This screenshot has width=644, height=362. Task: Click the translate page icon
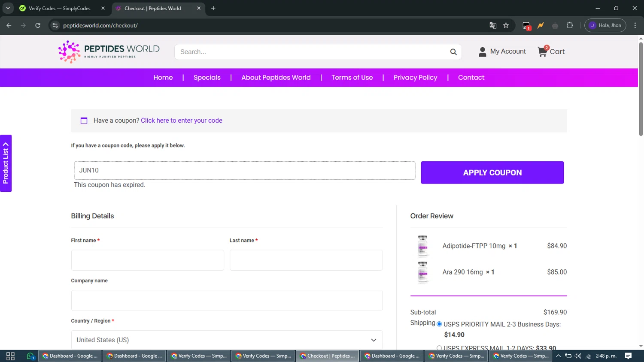(x=493, y=25)
